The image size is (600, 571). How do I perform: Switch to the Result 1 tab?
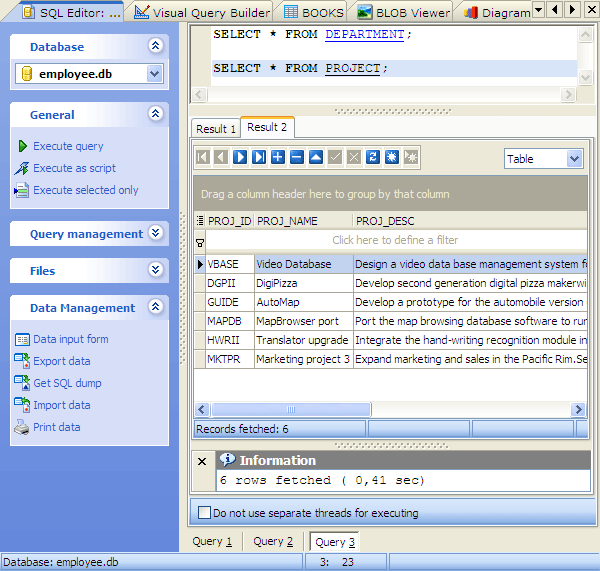(216, 129)
